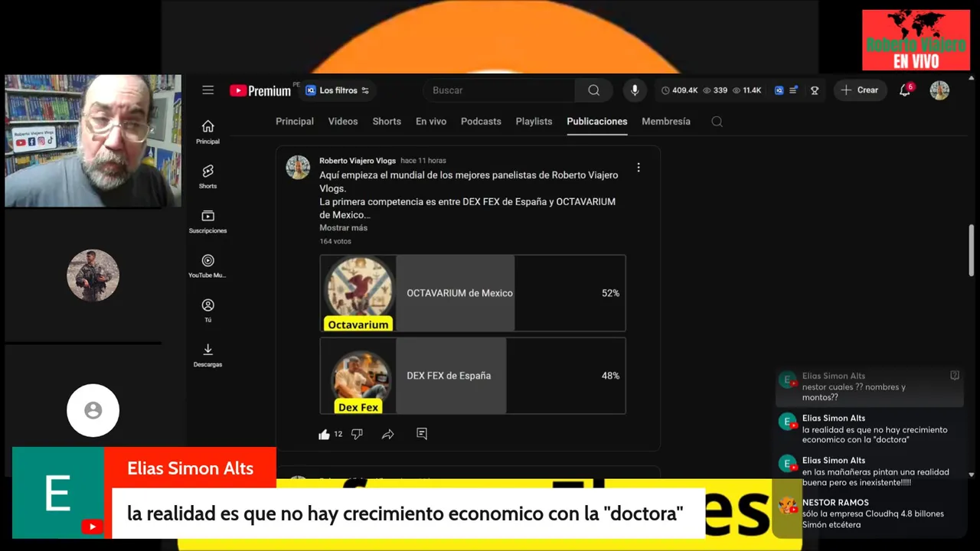
Task: Share the post with arrow icon
Action: click(x=388, y=434)
